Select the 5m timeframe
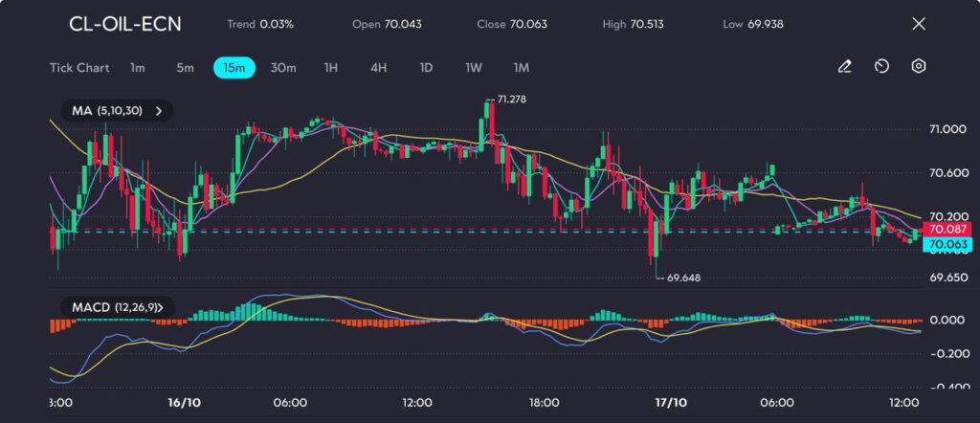 185,68
